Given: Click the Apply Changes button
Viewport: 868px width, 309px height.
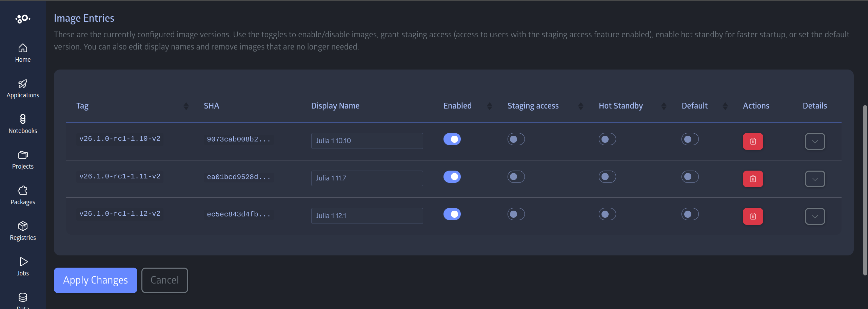Looking at the screenshot, I should [x=95, y=280].
